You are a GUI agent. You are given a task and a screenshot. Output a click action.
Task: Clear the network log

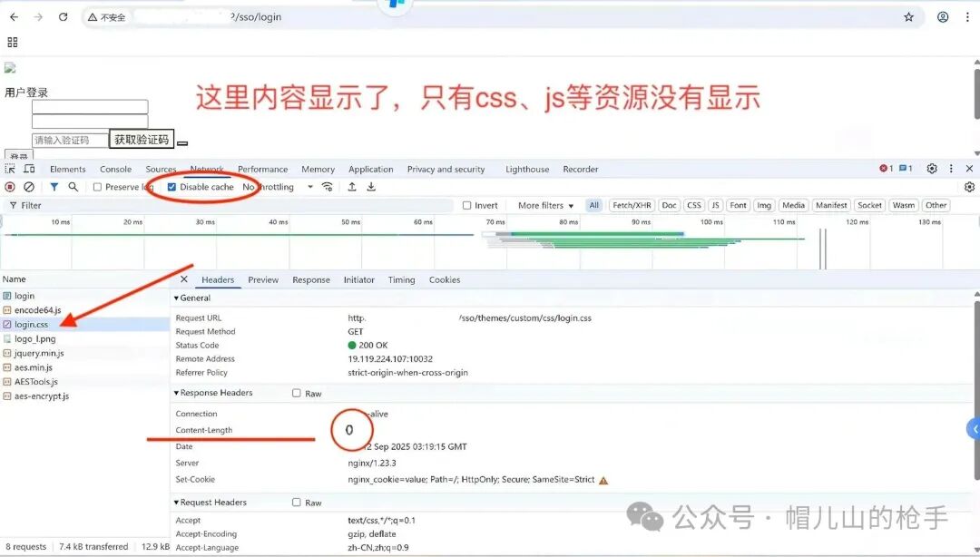[29, 187]
